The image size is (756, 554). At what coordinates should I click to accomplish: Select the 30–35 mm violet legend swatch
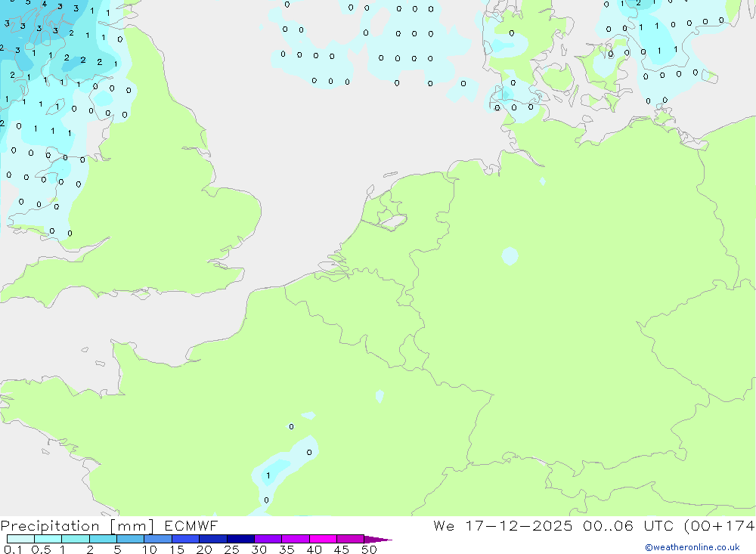pos(268,539)
